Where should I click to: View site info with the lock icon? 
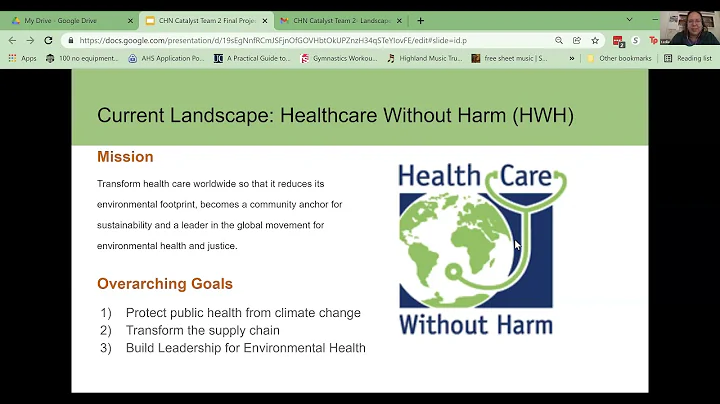pyautogui.click(x=70, y=40)
